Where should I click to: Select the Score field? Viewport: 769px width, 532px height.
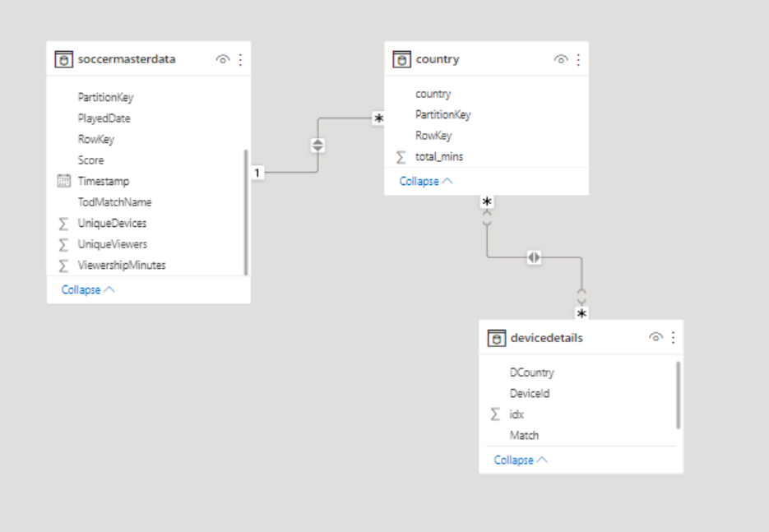[90, 160]
